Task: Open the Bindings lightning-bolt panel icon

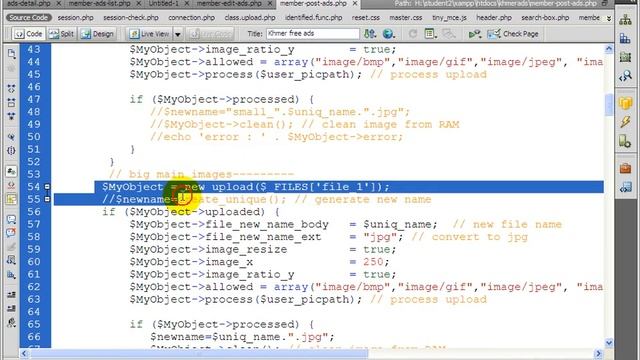Action: point(625,122)
